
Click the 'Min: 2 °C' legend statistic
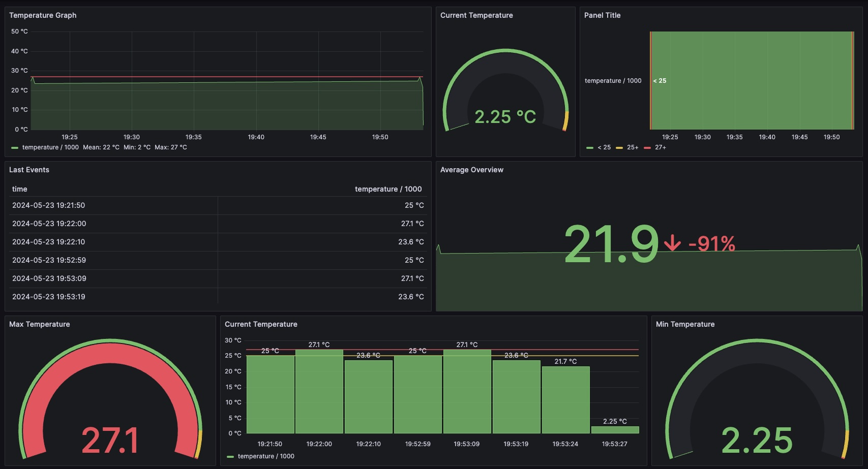(x=137, y=147)
